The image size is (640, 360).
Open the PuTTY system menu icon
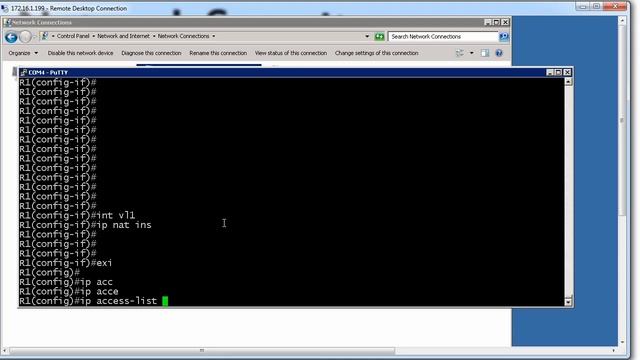(23, 72)
